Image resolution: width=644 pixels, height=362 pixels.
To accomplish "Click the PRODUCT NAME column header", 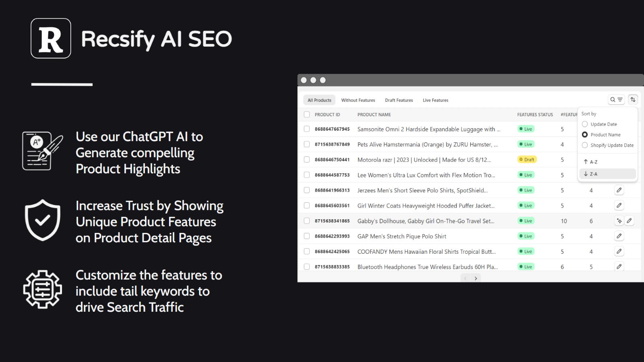I will [x=374, y=115].
